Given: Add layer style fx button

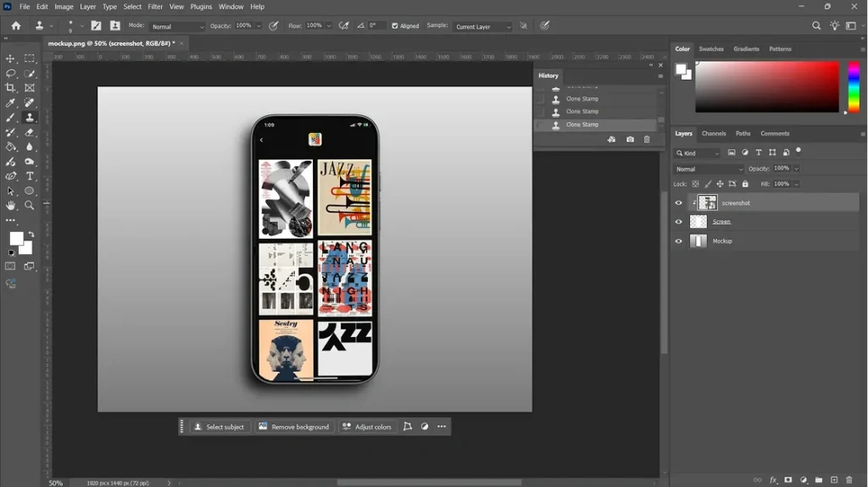Looking at the screenshot, I should [773, 480].
